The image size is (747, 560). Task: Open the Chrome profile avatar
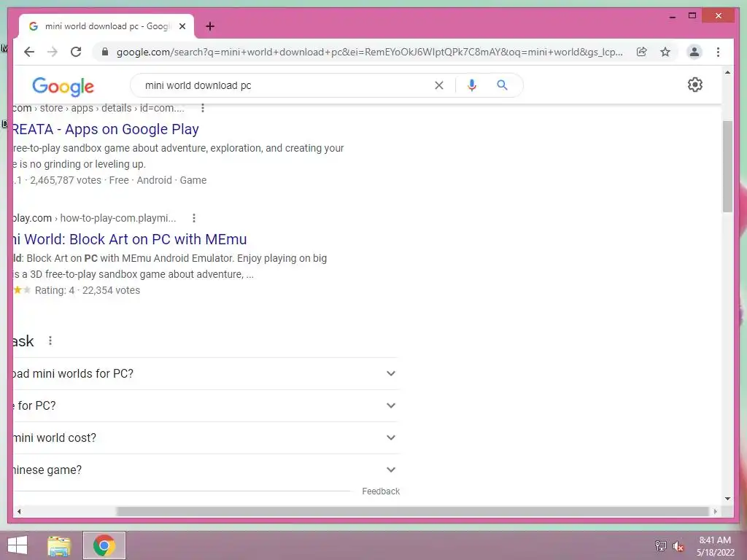694,52
